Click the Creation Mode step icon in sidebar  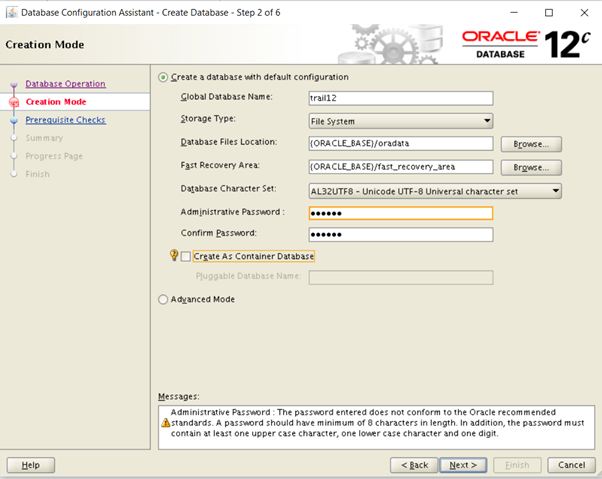pos(14,102)
